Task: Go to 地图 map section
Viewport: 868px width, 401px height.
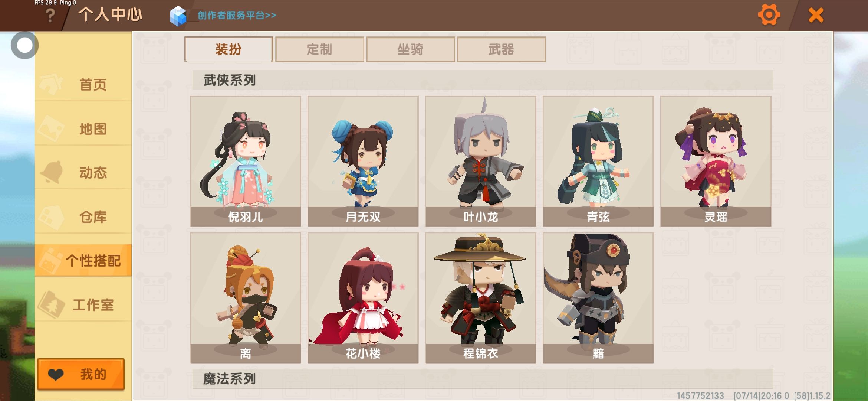Action: pyautogui.click(x=83, y=129)
